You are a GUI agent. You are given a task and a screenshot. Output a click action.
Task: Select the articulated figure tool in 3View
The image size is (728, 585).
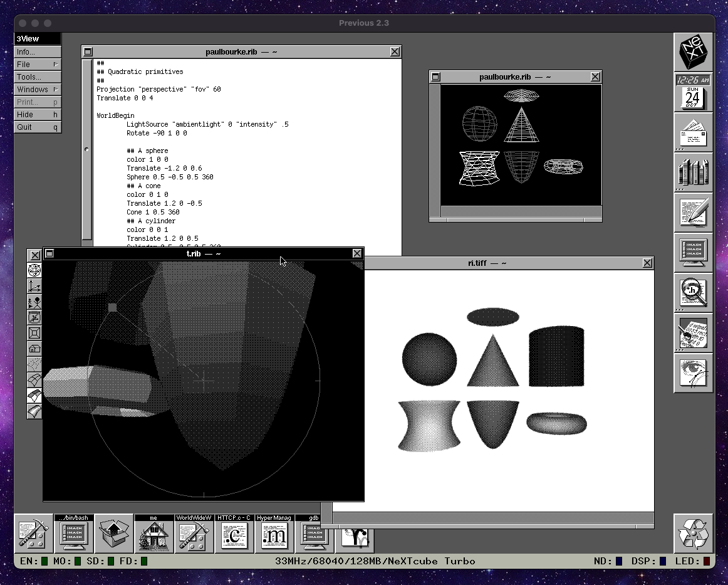coord(34,302)
